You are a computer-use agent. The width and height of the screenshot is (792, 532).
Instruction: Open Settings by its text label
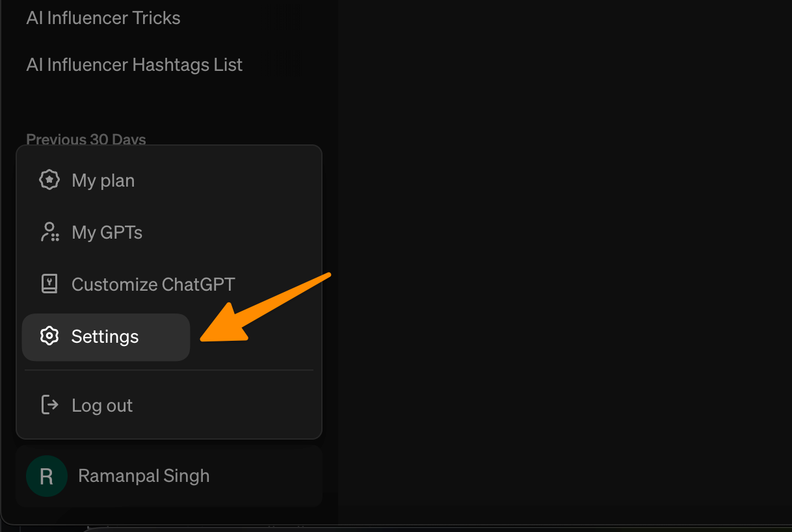tap(105, 337)
